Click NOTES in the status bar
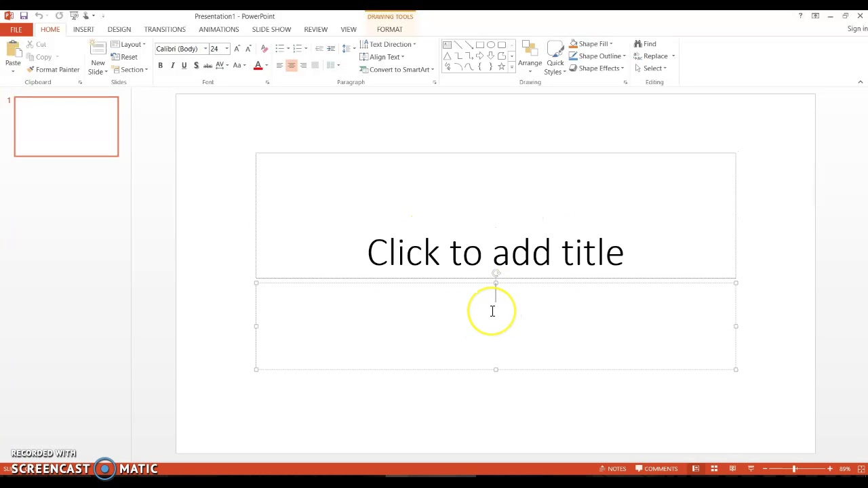868x488 pixels. coord(612,468)
